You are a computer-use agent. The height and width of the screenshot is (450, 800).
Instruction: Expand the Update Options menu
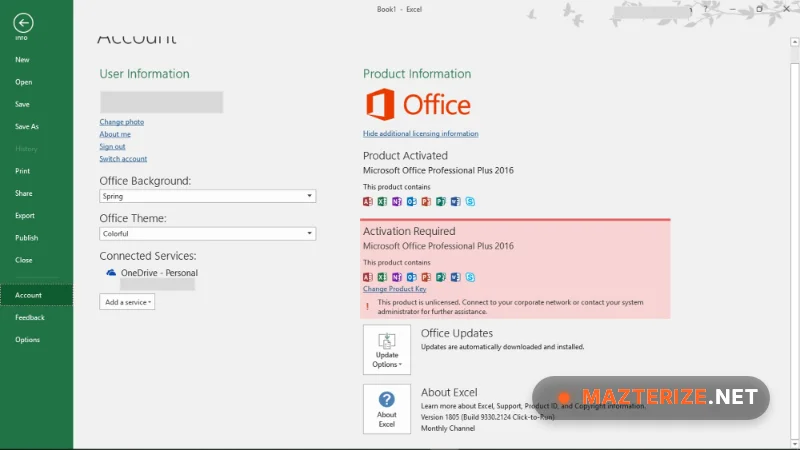point(387,349)
